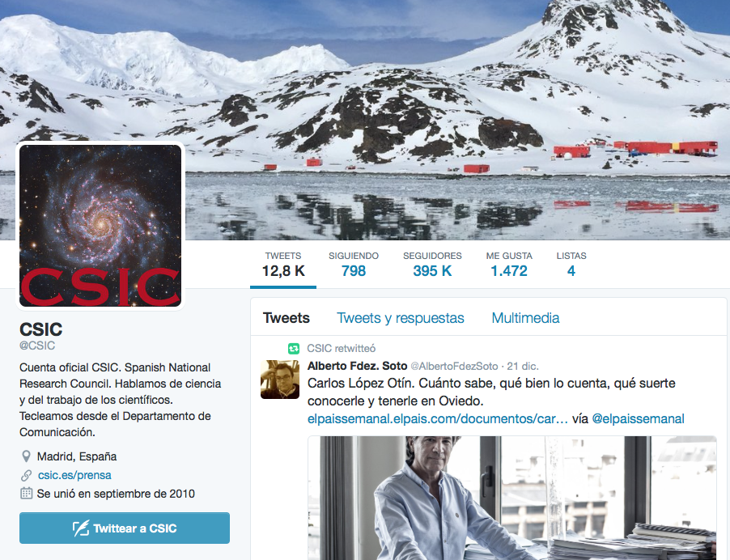View Me gusta 1.472 likes
The width and height of the screenshot is (730, 560).
tap(509, 265)
